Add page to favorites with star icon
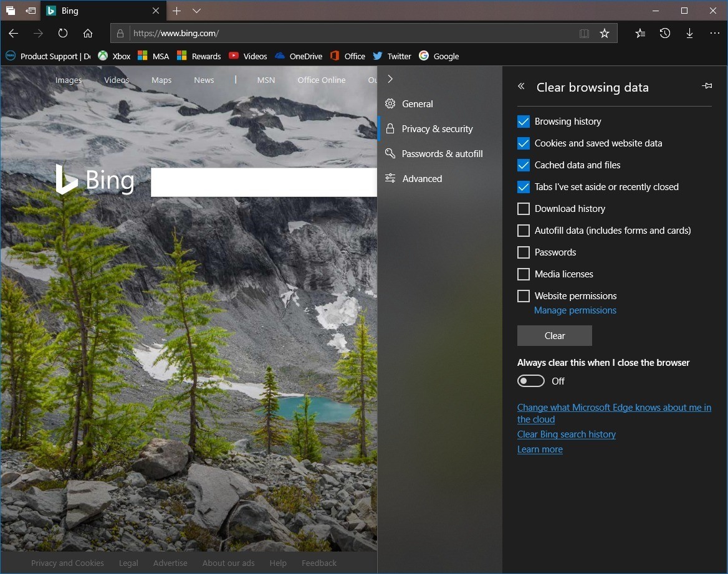This screenshot has height=574, width=728. 604,34
